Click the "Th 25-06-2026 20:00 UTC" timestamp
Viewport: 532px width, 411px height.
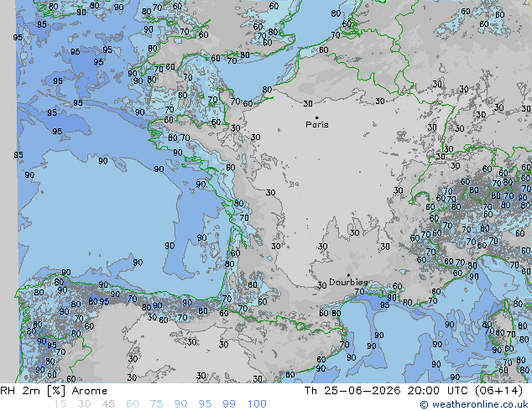(387, 391)
